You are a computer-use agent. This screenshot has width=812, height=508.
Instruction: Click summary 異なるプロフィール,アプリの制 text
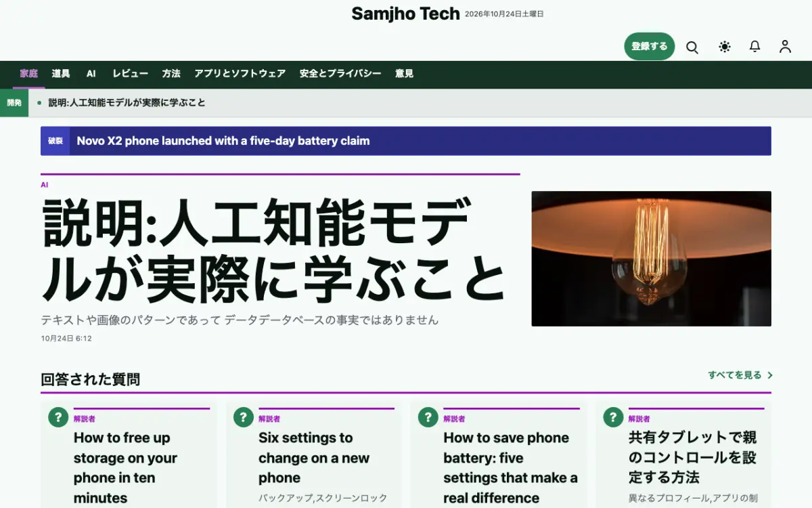tap(692, 498)
